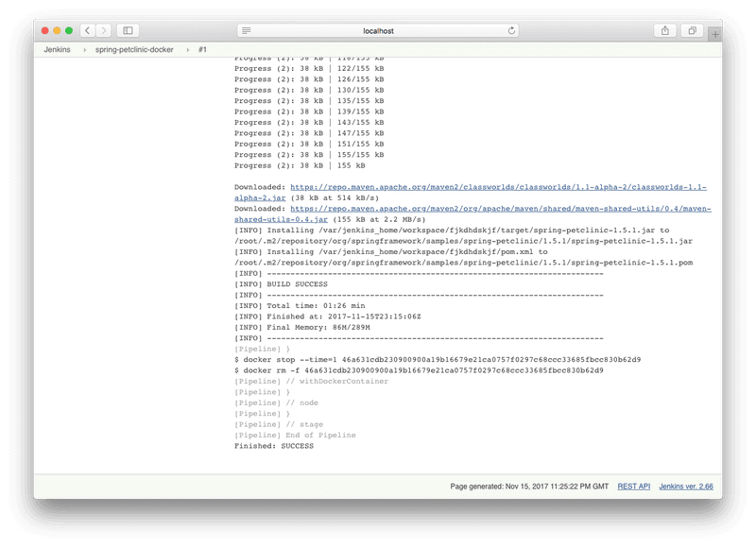Click the localhost address field
This screenshot has height=547, width=756.
[x=378, y=31]
